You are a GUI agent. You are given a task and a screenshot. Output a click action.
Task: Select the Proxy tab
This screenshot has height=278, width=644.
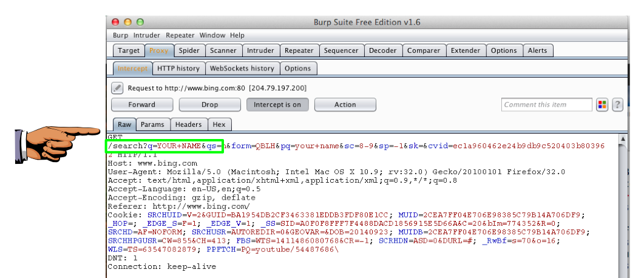(x=159, y=50)
